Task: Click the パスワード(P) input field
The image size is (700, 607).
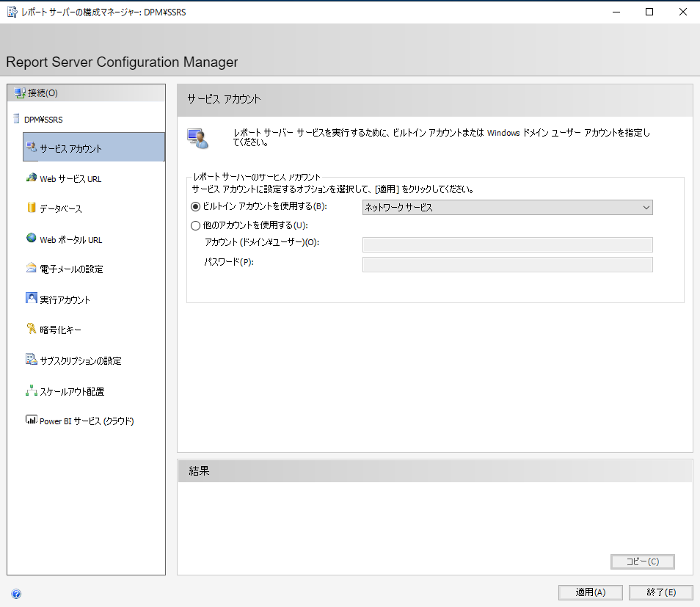Action: click(x=508, y=264)
